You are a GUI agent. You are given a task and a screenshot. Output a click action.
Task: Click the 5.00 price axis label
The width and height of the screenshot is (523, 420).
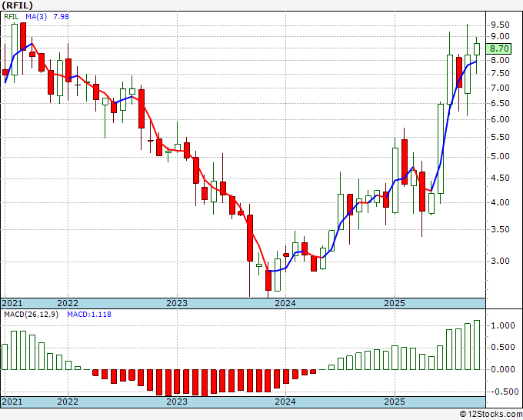(x=500, y=156)
